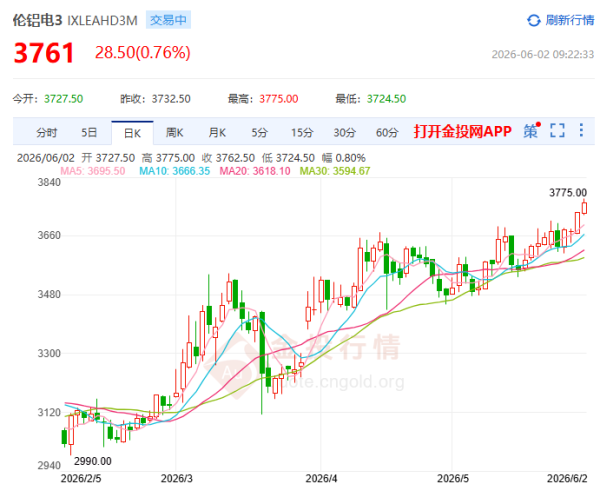Screen dimensions: 600x484
Task: Select the 周K weekly chart tab
Action: coord(174,133)
